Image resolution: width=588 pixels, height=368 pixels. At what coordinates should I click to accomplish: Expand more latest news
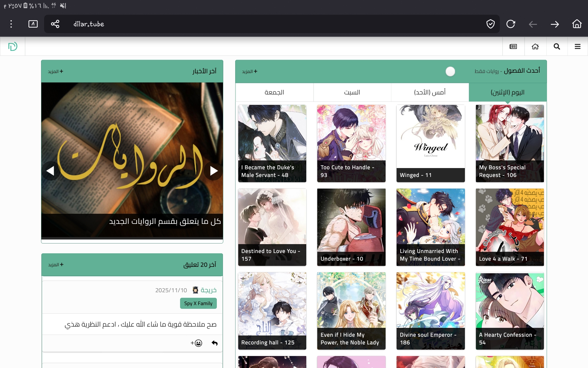[55, 71]
